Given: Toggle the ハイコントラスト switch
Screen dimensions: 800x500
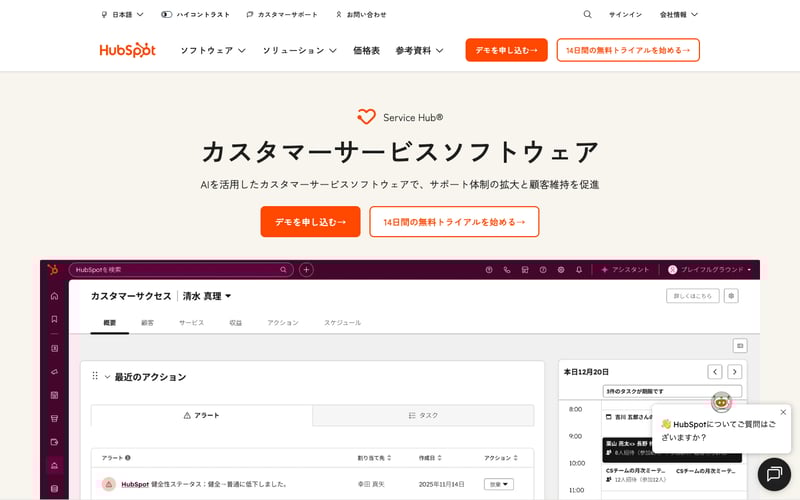Looking at the screenshot, I should point(166,14).
